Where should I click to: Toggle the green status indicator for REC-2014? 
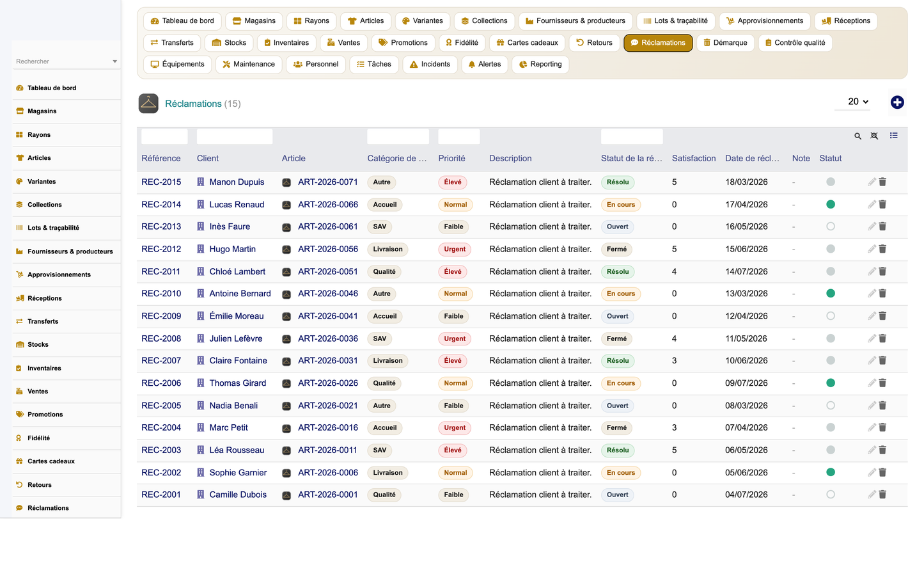[831, 205]
